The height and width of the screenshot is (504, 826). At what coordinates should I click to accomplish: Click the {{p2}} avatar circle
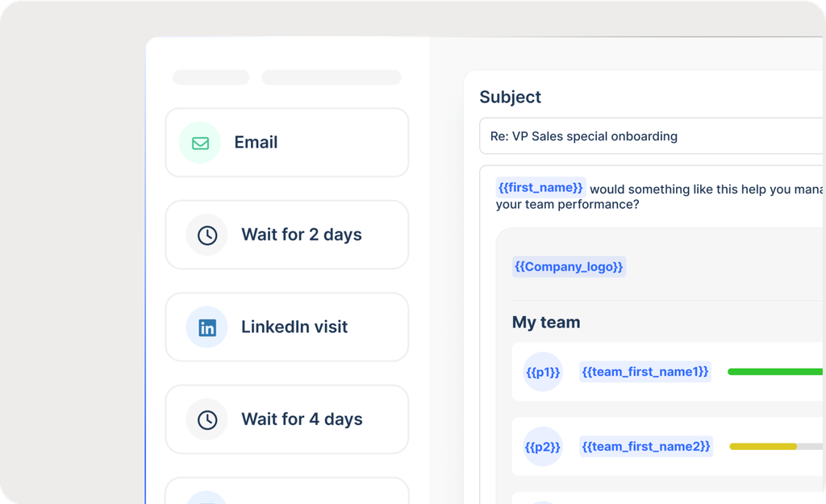(x=543, y=447)
